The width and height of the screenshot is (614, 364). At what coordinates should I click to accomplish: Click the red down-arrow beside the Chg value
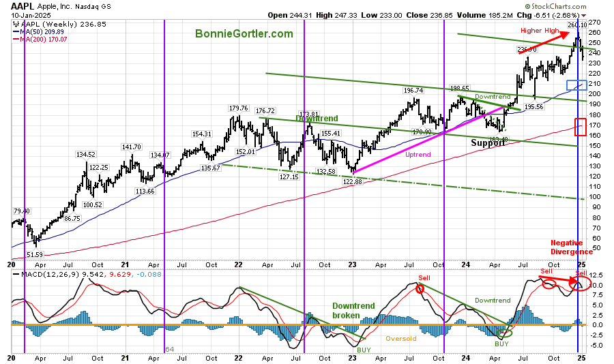pyautogui.click(x=584, y=16)
